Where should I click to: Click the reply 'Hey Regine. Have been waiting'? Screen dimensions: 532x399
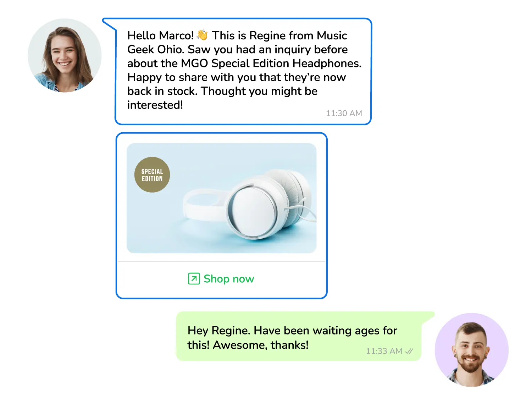coord(299,336)
